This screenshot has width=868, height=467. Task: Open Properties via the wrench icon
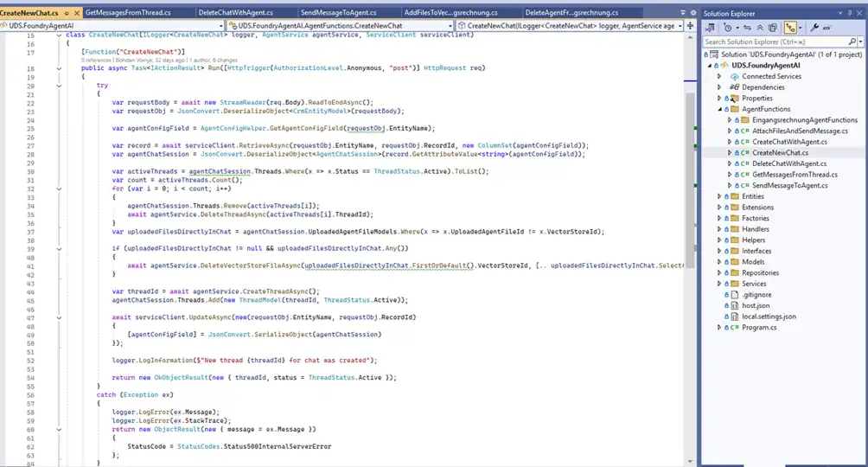(814, 28)
